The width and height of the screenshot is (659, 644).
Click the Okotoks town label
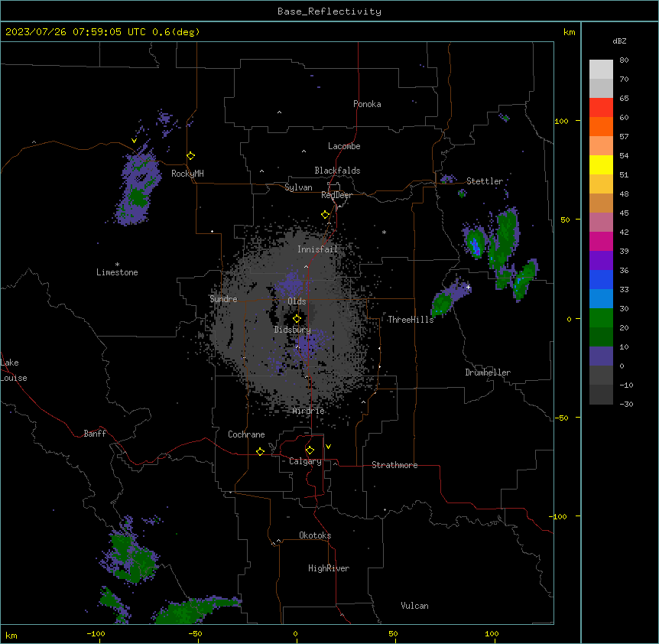point(315,535)
